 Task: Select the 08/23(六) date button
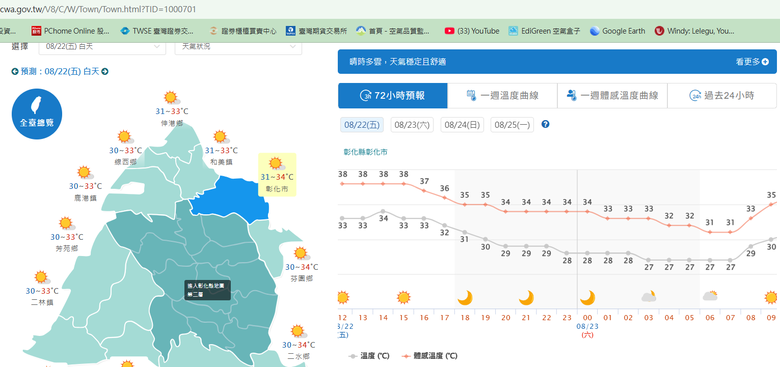(412, 125)
